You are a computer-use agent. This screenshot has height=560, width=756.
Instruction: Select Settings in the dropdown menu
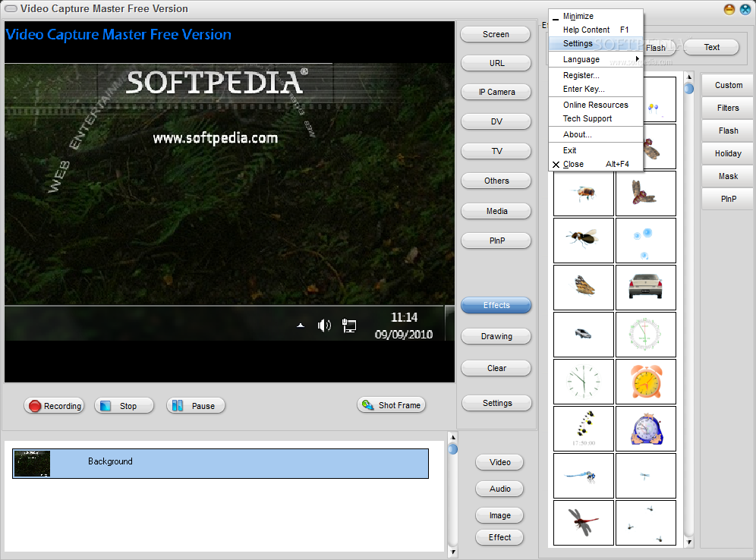click(596, 43)
